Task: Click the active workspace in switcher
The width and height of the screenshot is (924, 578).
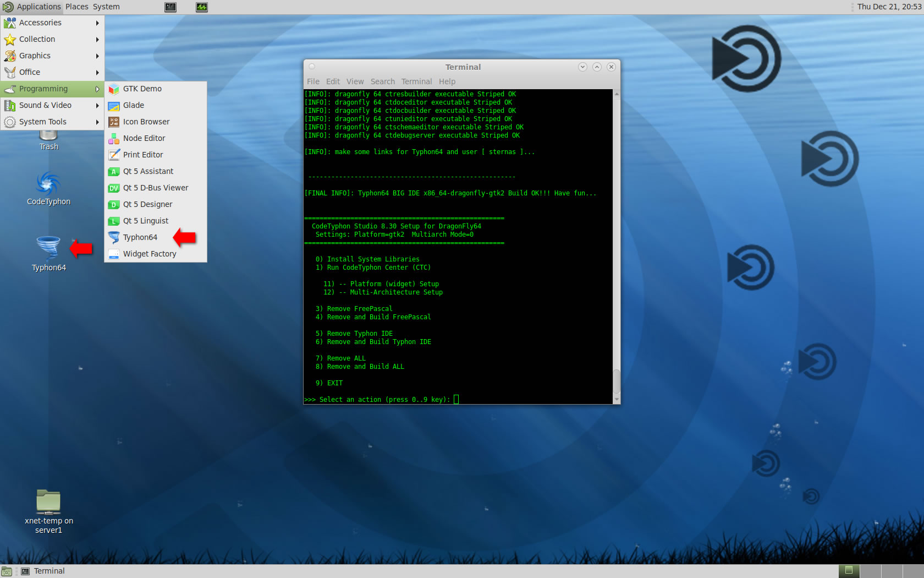Action: coord(849,571)
